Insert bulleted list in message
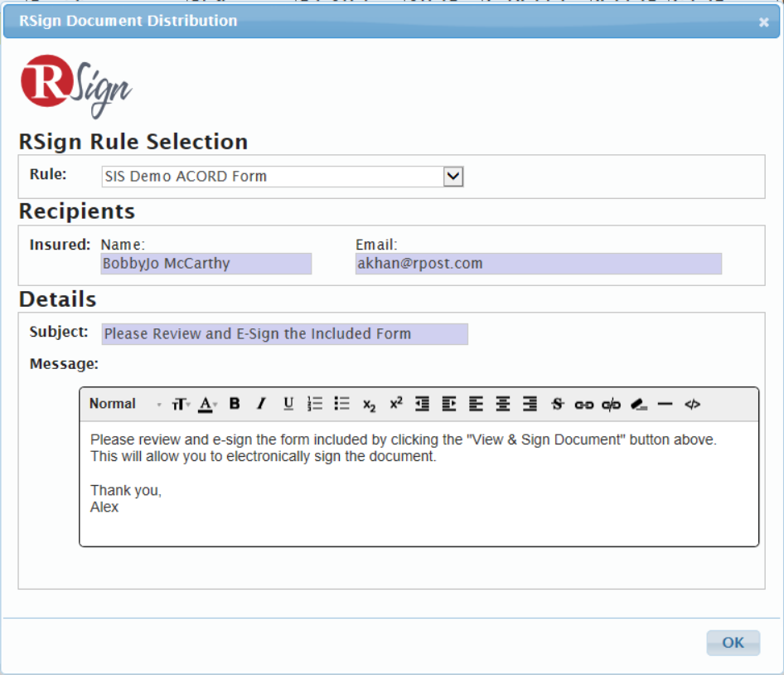Image resolution: width=784 pixels, height=675 pixels. [342, 403]
